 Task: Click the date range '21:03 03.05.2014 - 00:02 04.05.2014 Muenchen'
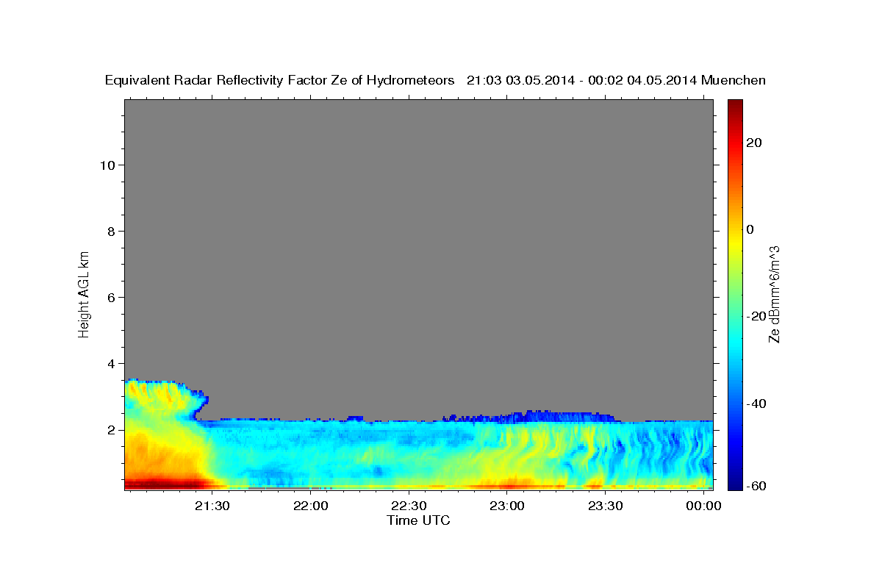tap(616, 81)
